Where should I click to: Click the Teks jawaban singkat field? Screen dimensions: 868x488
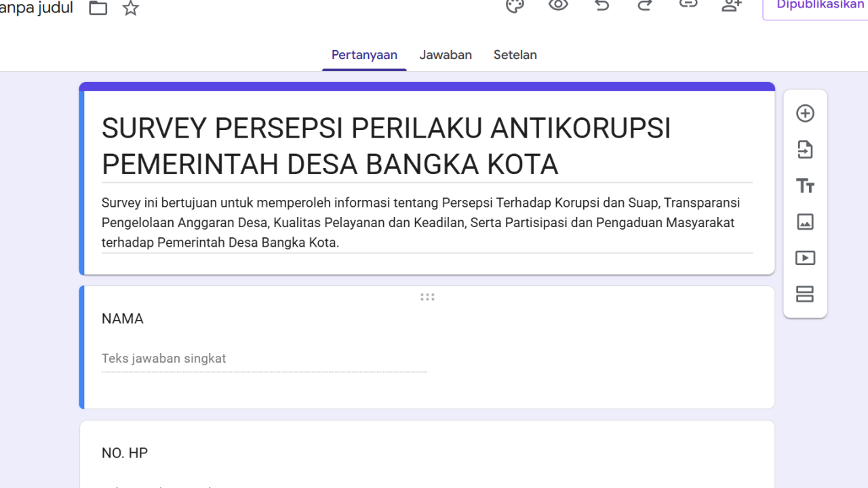pyautogui.click(x=264, y=359)
